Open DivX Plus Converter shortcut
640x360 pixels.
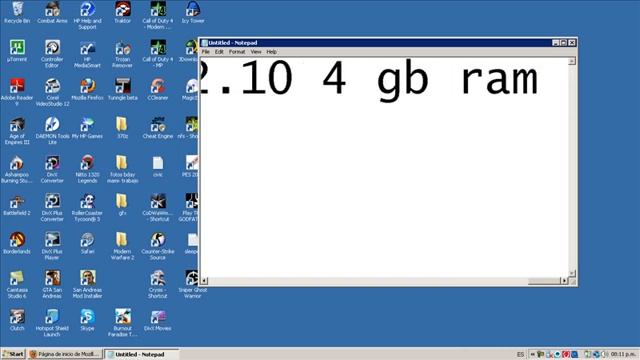(52, 207)
